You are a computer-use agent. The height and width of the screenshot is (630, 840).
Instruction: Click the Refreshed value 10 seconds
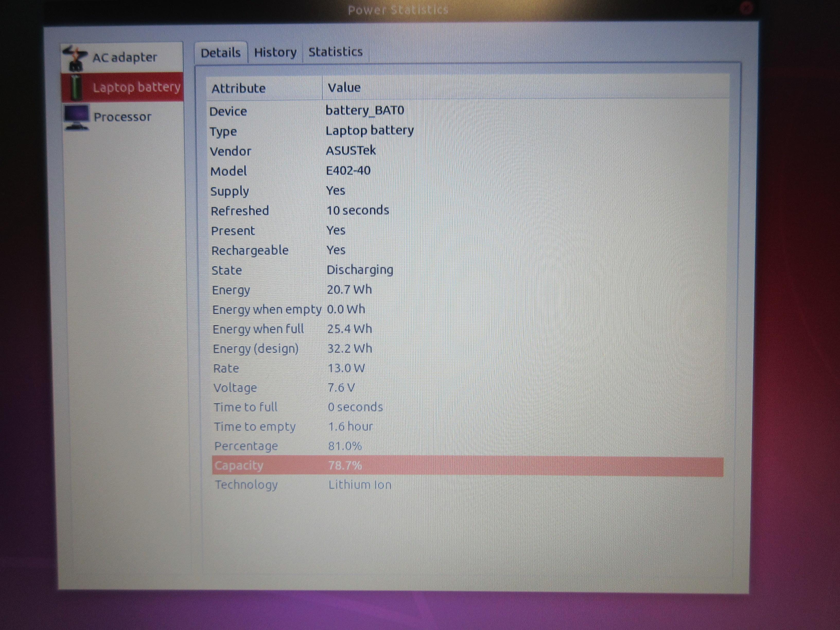pyautogui.click(x=358, y=210)
